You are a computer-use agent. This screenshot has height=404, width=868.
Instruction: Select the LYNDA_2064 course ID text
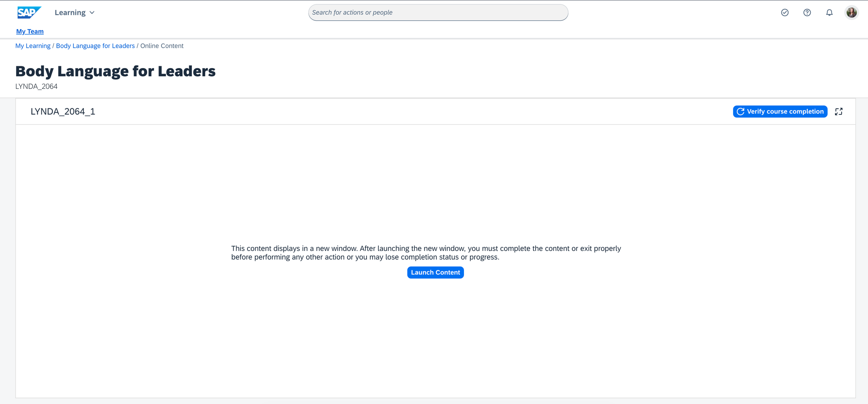click(36, 86)
